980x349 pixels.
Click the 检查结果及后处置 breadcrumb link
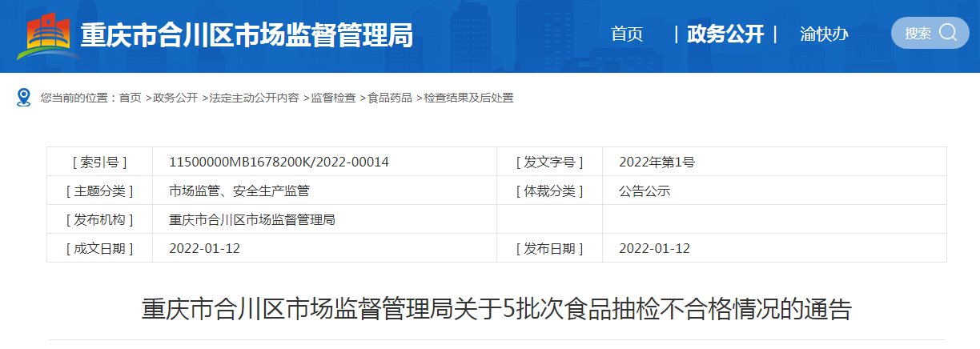(468, 98)
